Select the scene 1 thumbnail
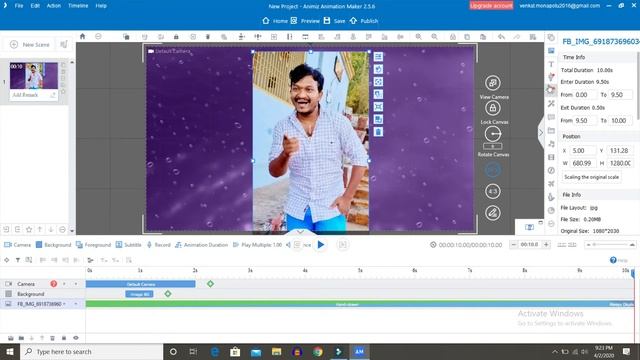 pos(34,76)
